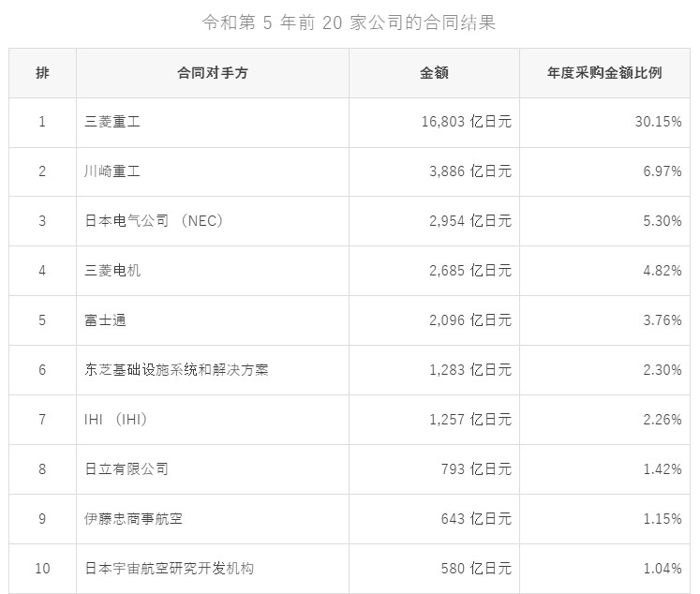Image resolution: width=700 pixels, height=594 pixels.
Task: Click the percentage '1.04%'
Action: pos(663,569)
